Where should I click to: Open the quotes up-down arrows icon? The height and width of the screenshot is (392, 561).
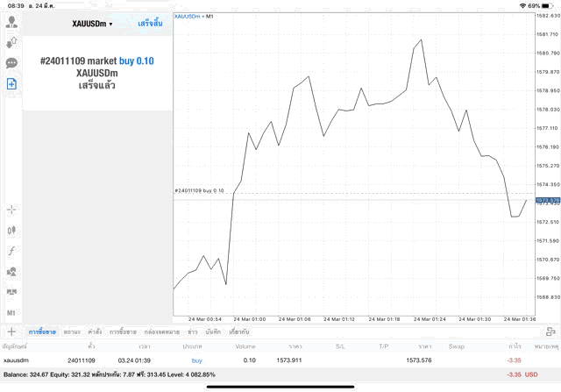coord(12,41)
